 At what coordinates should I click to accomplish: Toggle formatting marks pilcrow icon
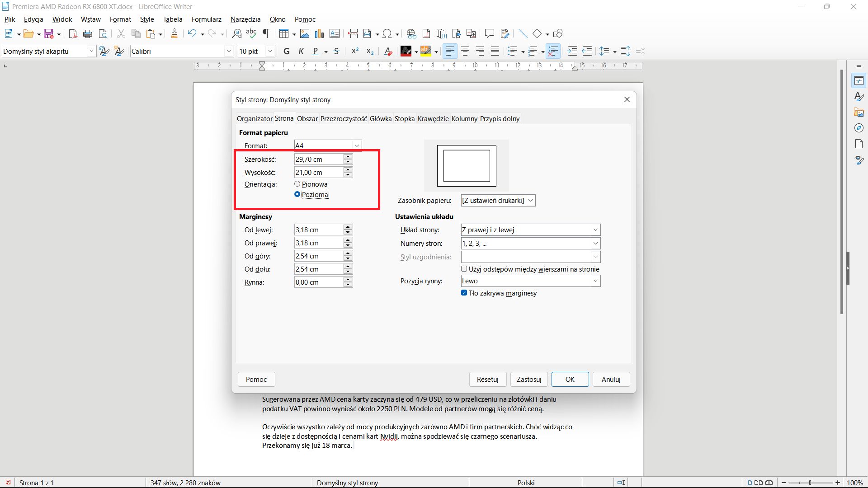(266, 34)
